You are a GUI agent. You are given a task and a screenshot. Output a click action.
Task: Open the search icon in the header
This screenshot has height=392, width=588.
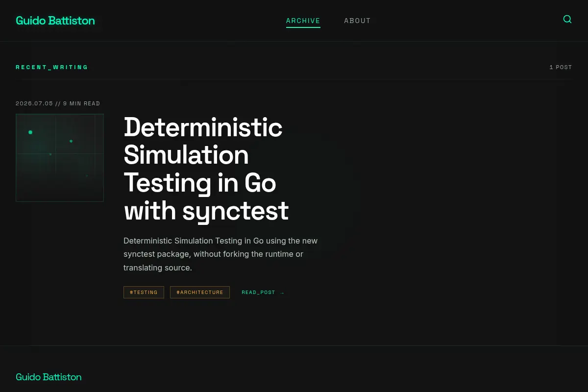(x=567, y=20)
